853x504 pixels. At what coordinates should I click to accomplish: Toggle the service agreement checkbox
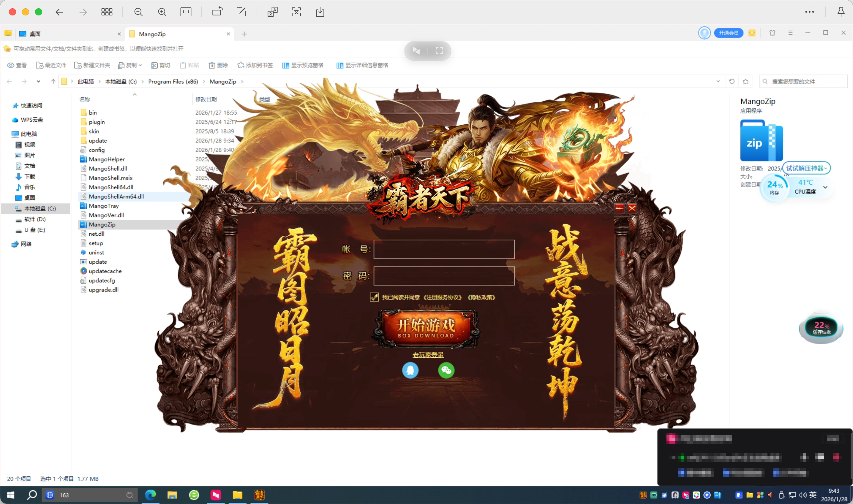click(x=374, y=297)
